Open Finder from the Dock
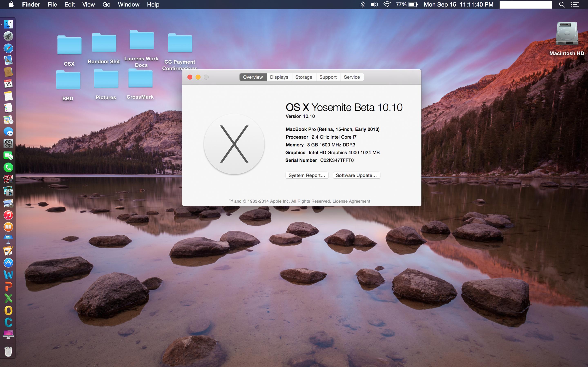Viewport: 588px width, 367px height. pos(8,24)
